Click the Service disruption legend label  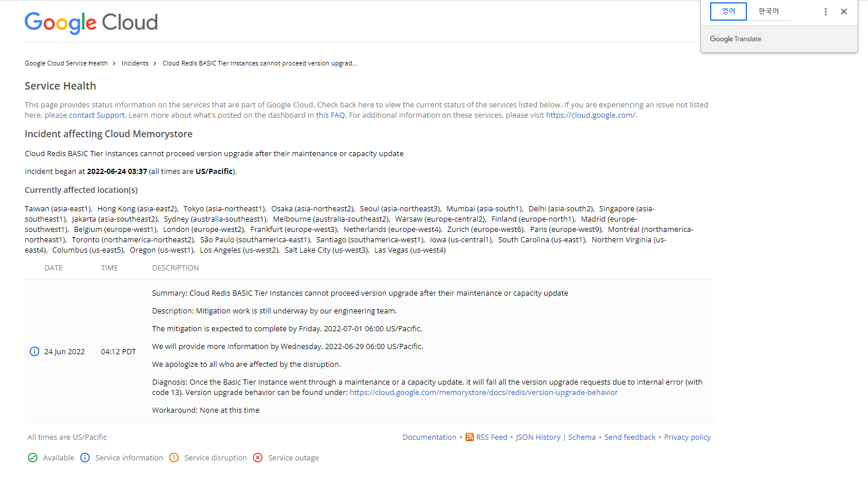[x=215, y=458]
